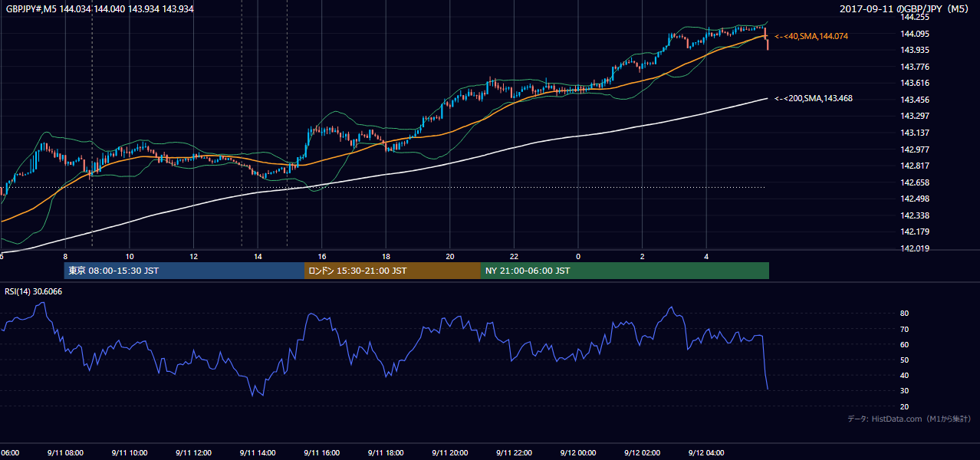Click hour tick 12 on main chart axis
Image resolution: width=980 pixels, height=460 pixels.
pos(194,256)
